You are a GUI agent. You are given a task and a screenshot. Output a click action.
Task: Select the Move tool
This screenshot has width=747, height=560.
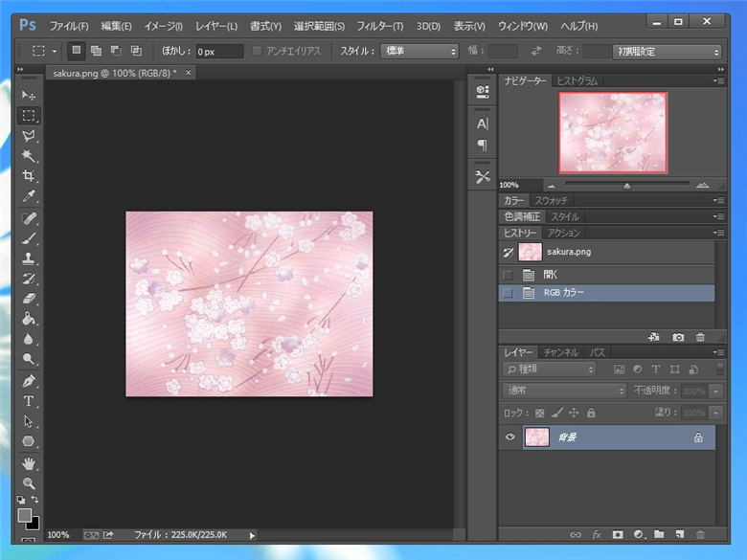29,96
